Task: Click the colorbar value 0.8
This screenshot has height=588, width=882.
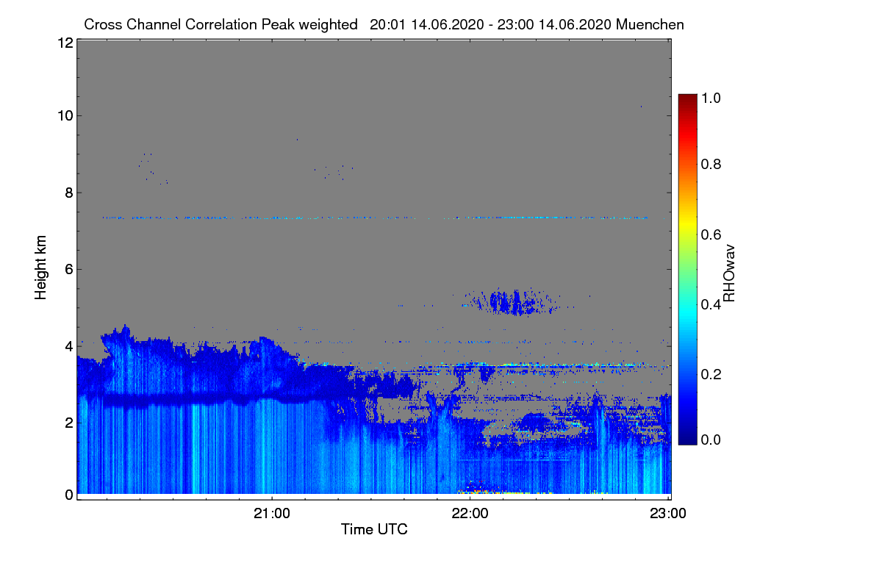Action: [711, 164]
